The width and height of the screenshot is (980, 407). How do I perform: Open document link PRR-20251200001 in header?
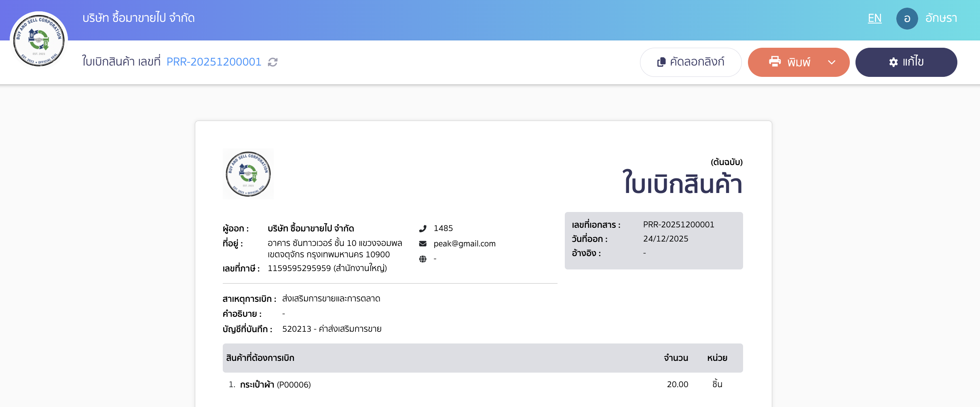point(214,61)
